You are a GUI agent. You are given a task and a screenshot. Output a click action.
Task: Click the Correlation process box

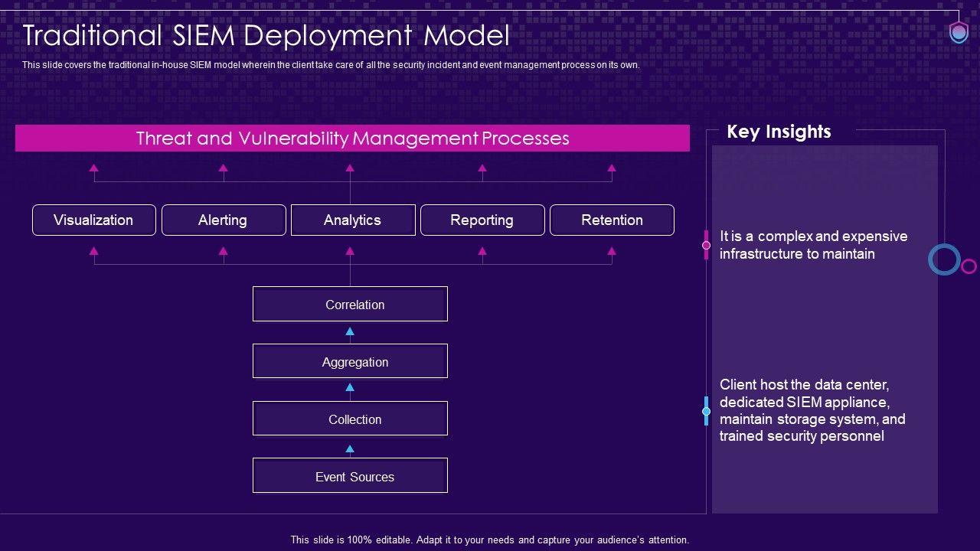350,304
